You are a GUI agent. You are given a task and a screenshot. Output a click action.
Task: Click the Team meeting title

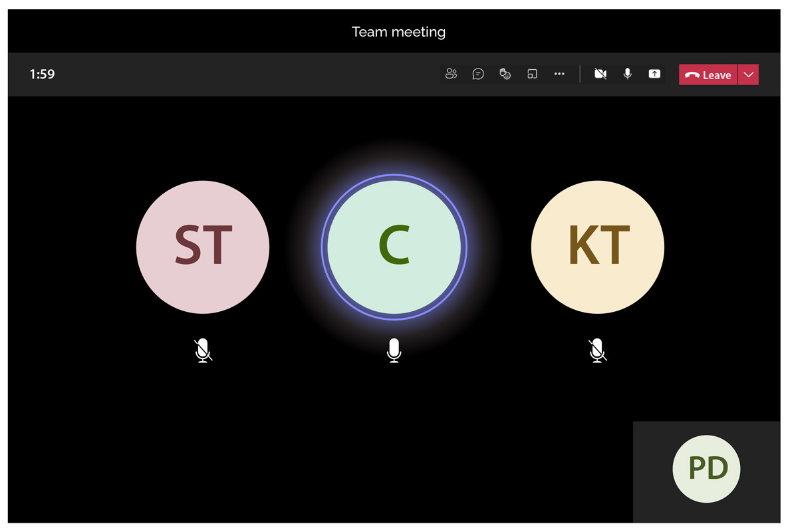pos(398,32)
